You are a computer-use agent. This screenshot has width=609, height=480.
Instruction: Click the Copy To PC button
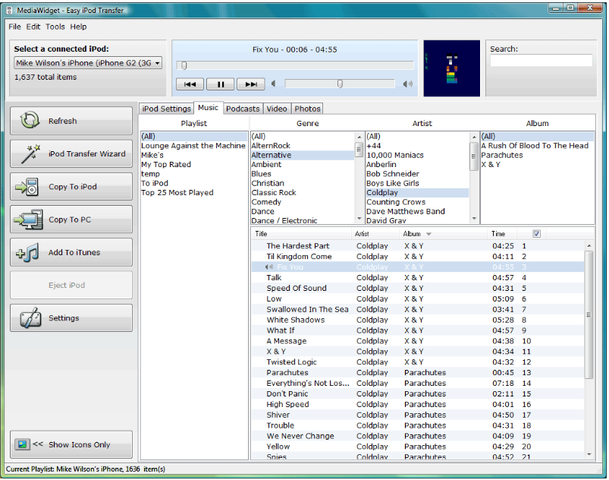click(x=71, y=219)
